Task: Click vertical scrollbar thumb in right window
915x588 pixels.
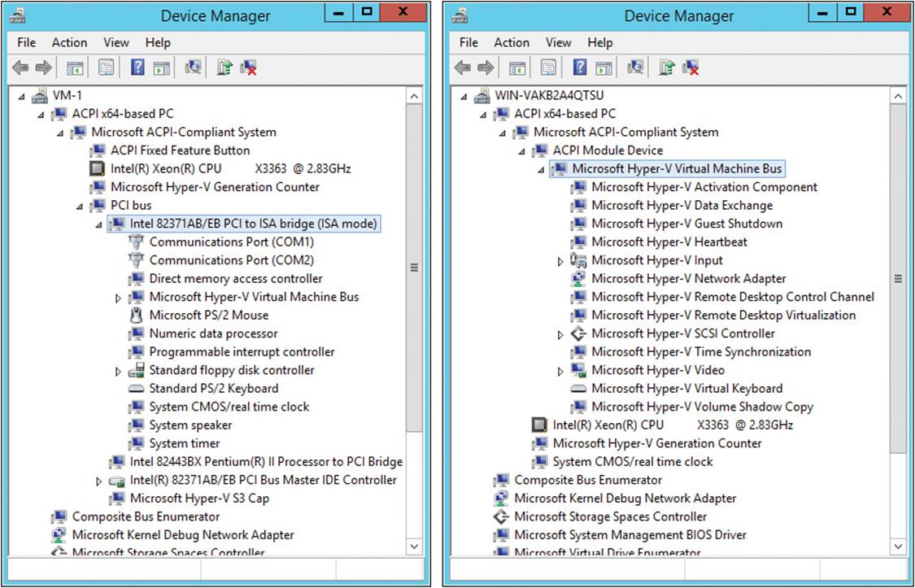Action: [x=898, y=279]
